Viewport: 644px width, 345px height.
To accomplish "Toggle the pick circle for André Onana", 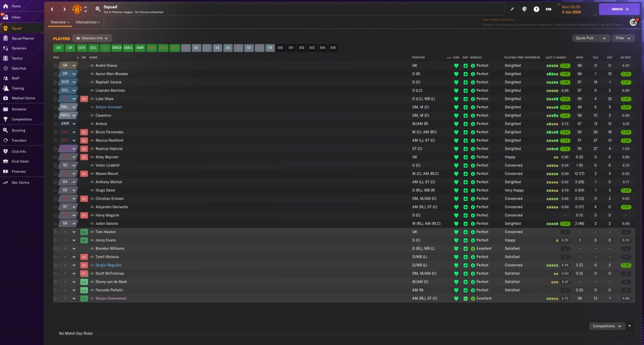I will (x=55, y=65).
